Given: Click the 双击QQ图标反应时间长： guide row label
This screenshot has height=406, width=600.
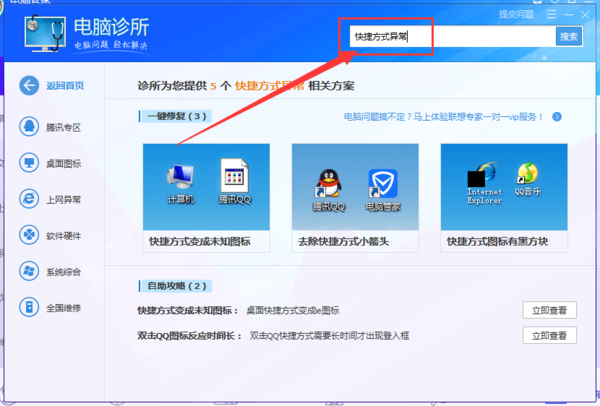Looking at the screenshot, I should coord(190,336).
